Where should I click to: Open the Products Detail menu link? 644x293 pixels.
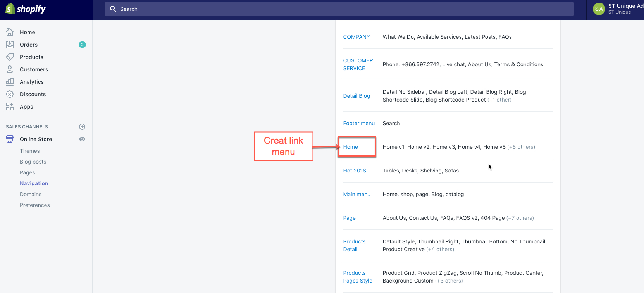(354, 245)
